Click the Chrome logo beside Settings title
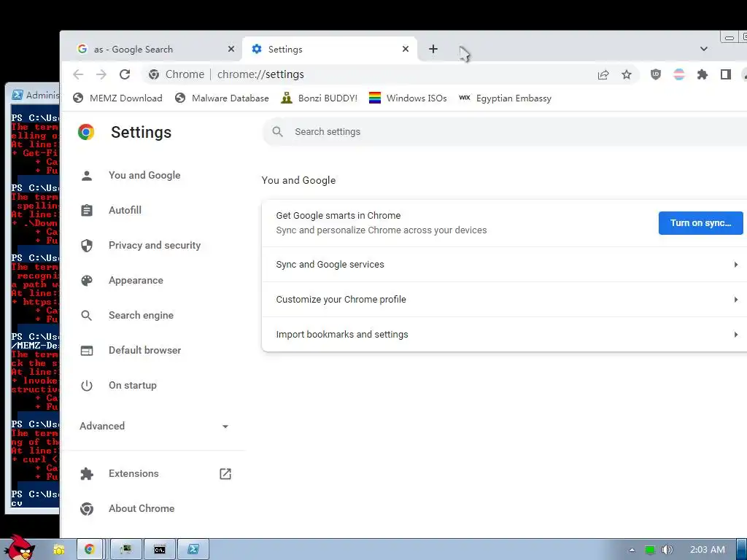The width and height of the screenshot is (747, 560). click(x=86, y=132)
